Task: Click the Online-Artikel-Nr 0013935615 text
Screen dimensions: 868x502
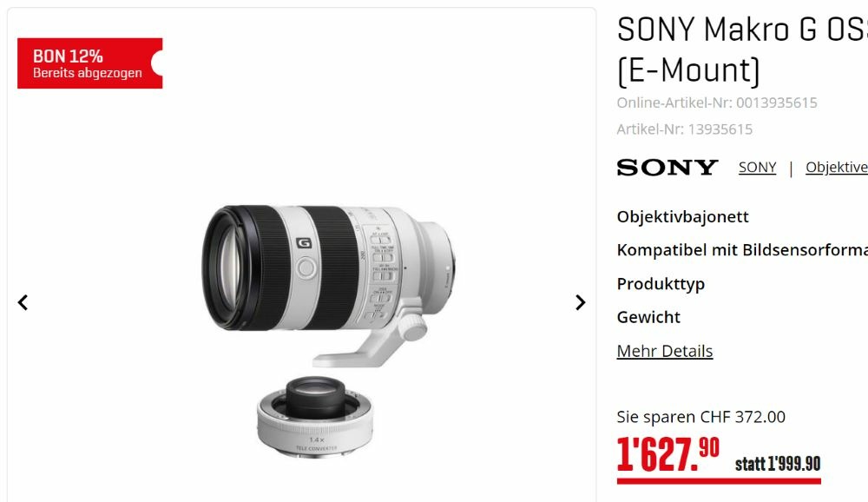Action: (717, 102)
